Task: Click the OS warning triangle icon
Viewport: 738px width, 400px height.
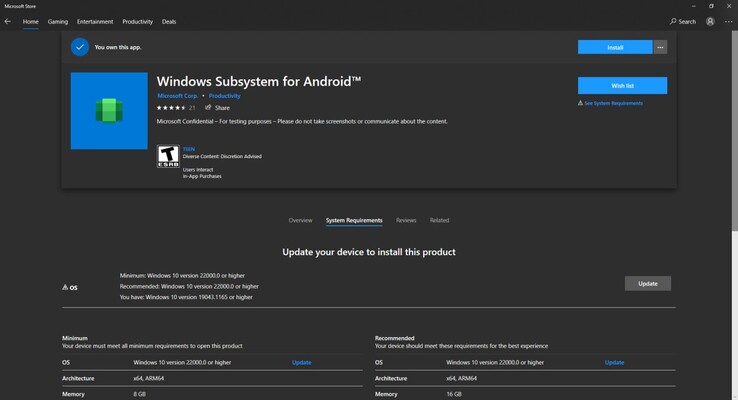Action: click(x=65, y=287)
